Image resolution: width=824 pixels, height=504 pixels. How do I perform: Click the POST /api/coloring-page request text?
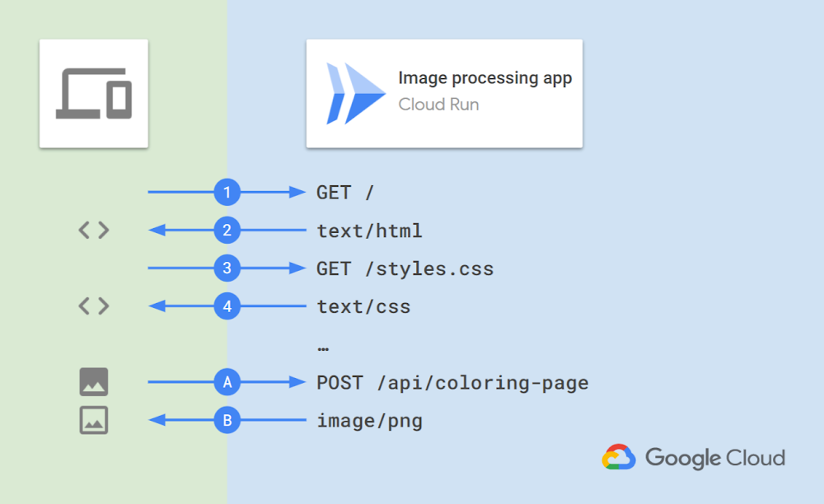(452, 382)
